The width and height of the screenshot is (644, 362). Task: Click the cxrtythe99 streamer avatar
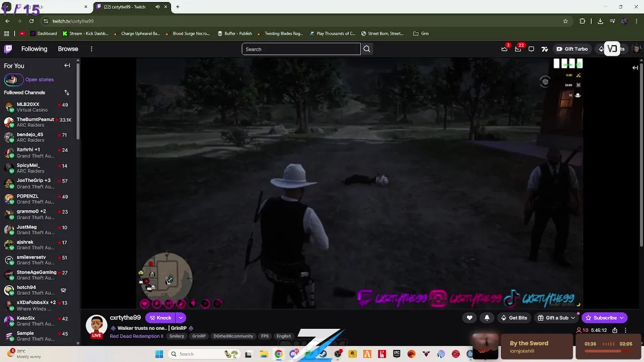click(96, 326)
